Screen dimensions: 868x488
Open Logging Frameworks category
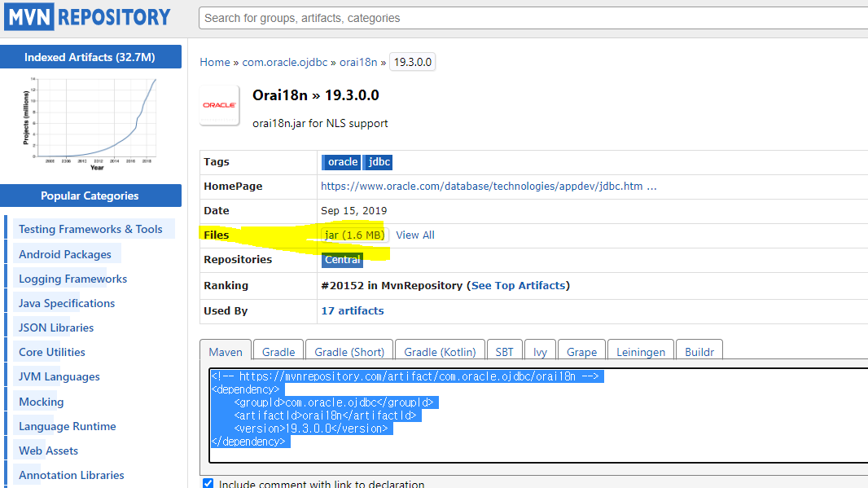(x=72, y=279)
